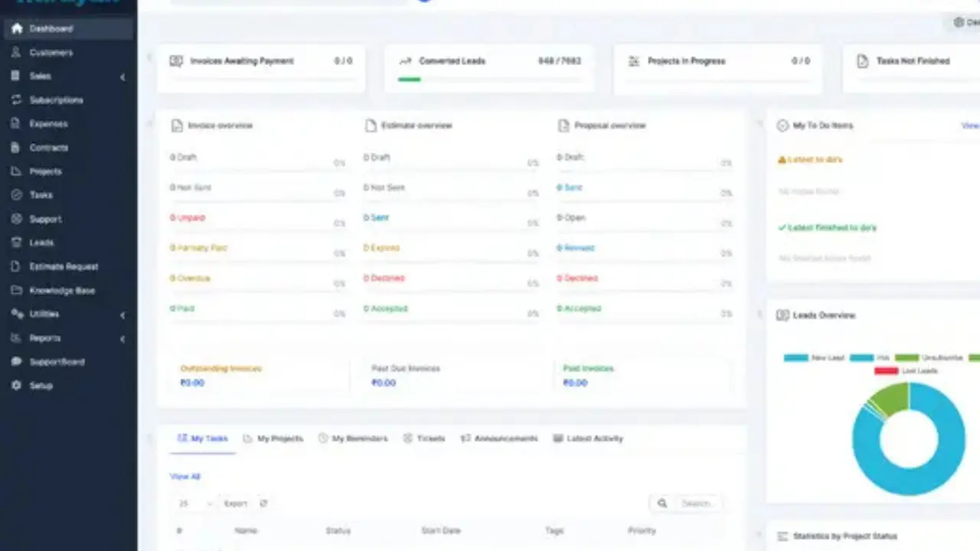Click the Partially Paid invoices link
980x551 pixels.
[x=198, y=248]
